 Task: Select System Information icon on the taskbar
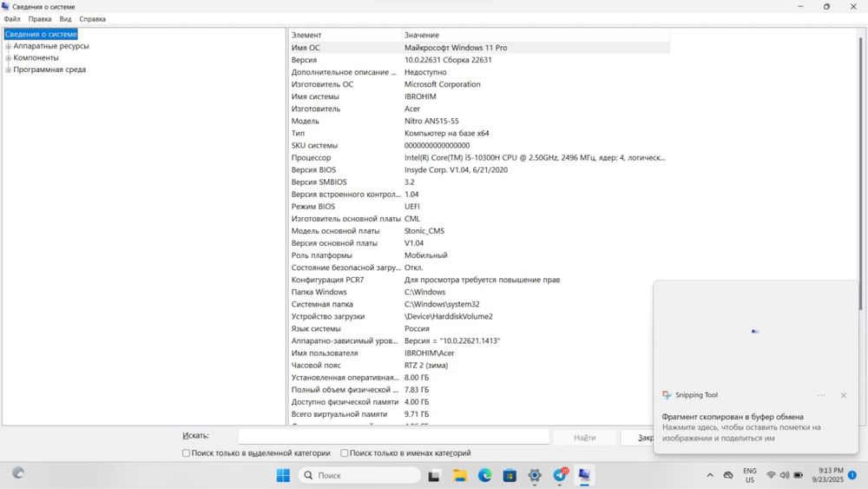point(584,475)
